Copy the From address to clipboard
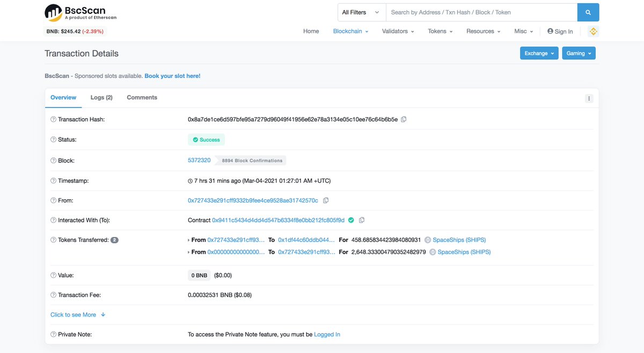Viewport: 644px width, 353px height. (326, 200)
